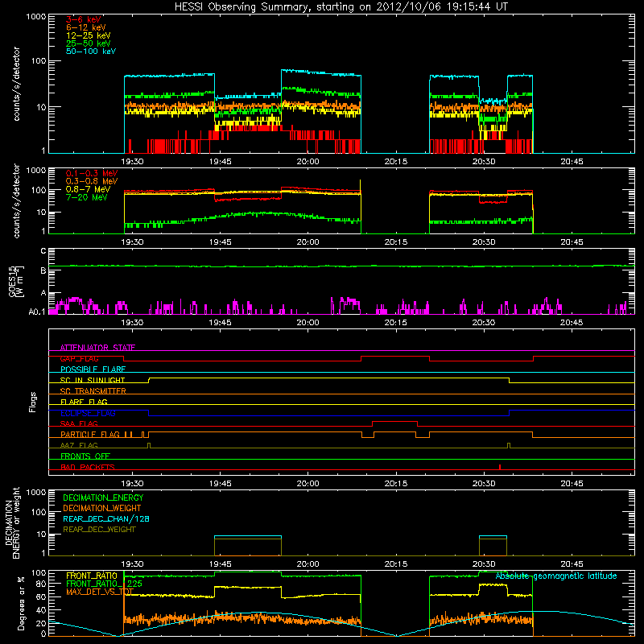
Task: Select the 50-100 keV legend label
Action: [x=90, y=52]
